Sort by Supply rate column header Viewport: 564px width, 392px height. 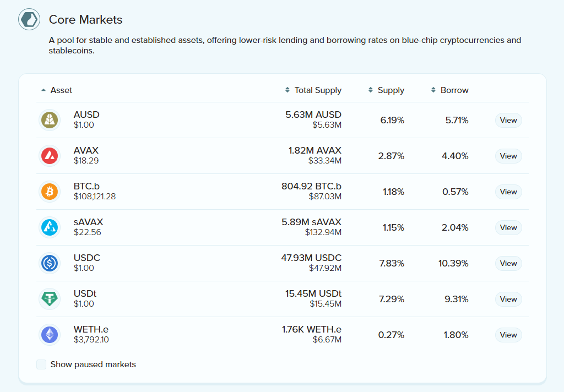pyautogui.click(x=386, y=90)
